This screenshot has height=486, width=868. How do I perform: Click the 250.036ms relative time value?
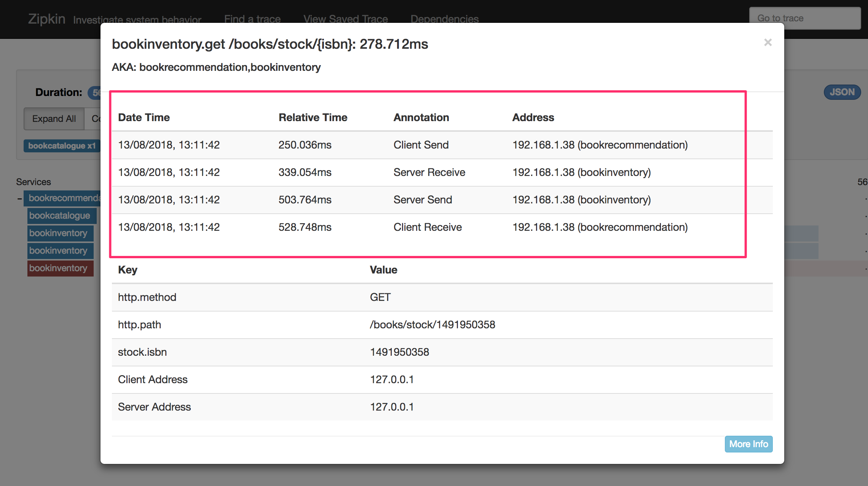[x=305, y=145]
